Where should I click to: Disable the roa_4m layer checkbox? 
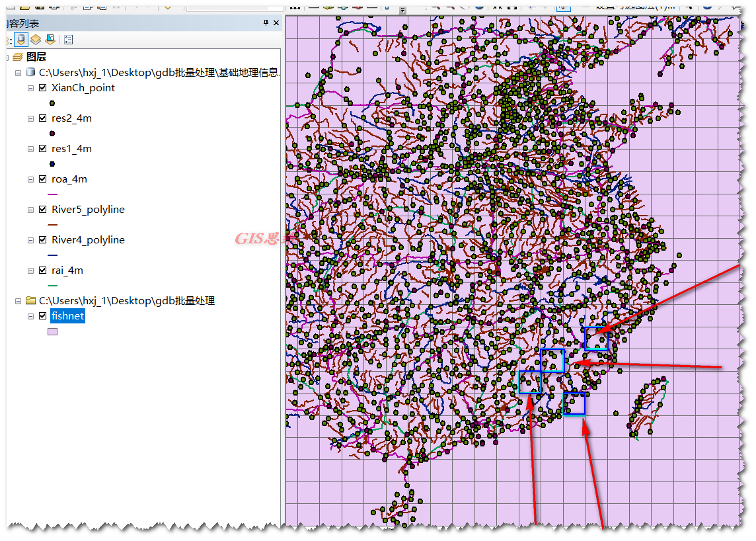(x=42, y=179)
